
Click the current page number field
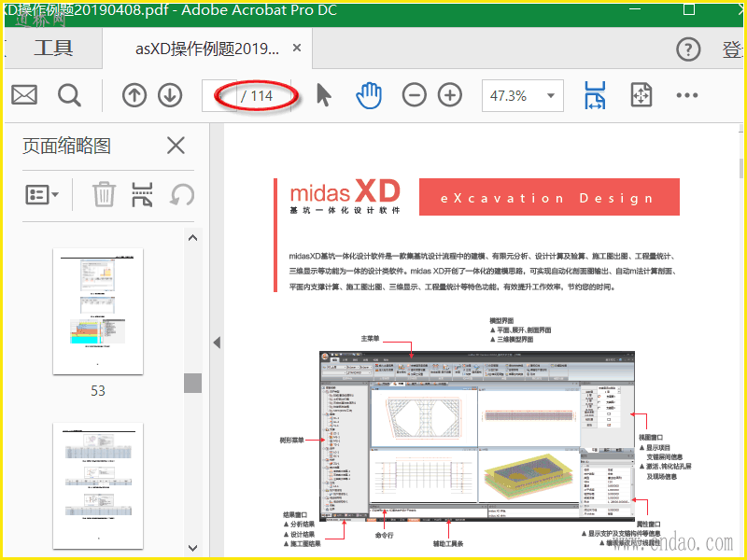(219, 96)
